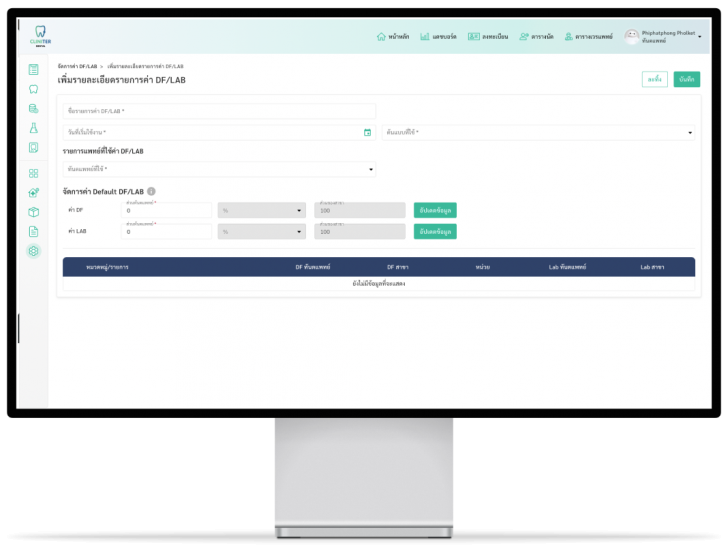Viewport: 728px width, 551px height.
Task: Click the page title เพิ่มรายละเอียดรายการค่า DF/LAB
Action: (x=122, y=80)
